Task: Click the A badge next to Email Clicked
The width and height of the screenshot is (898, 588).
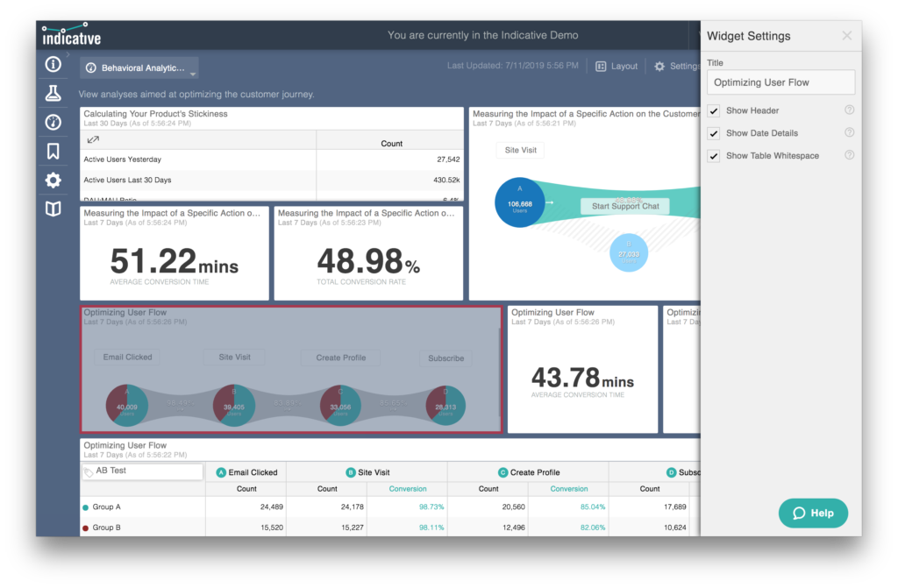Action: tap(221, 472)
